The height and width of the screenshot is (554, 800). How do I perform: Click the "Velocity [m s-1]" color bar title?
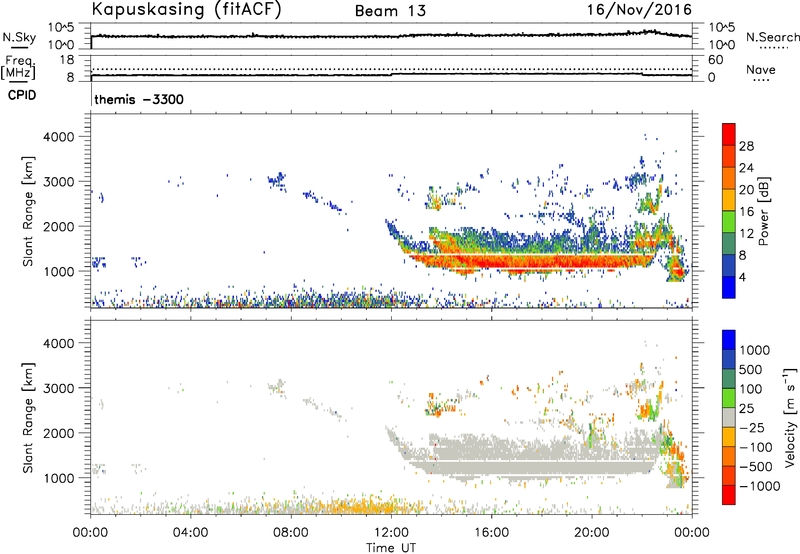790,417
